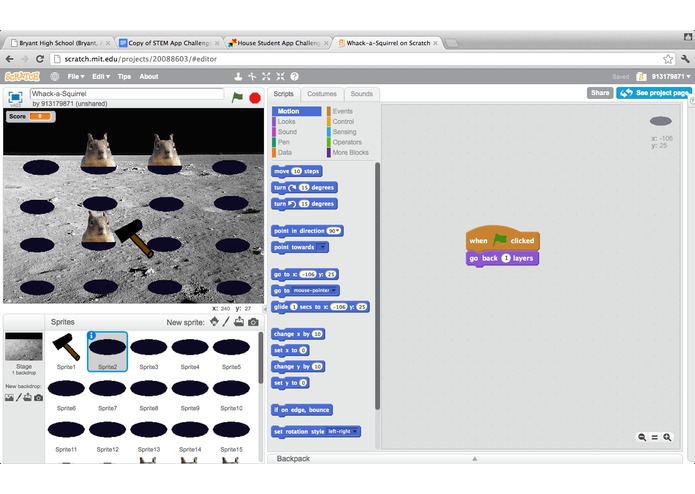
Task: Select the Duplicate stamp tool icon
Action: coord(238,77)
